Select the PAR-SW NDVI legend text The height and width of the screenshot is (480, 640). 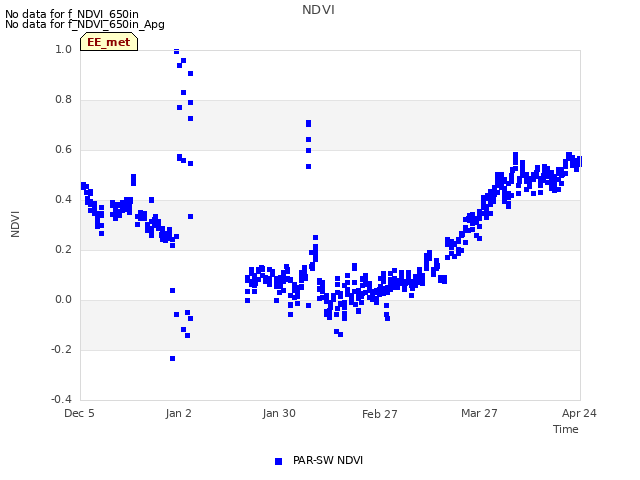click(x=328, y=460)
